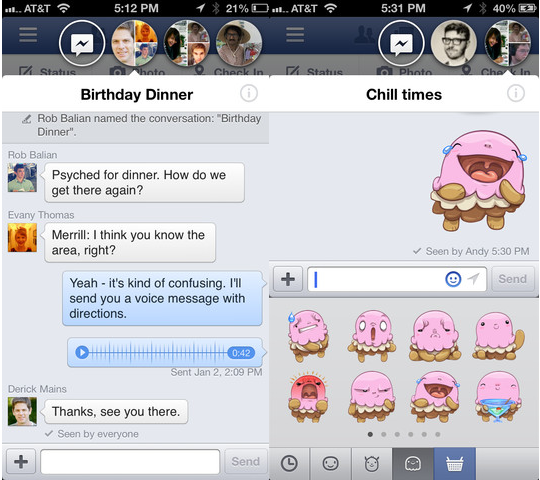
Task: Tap the Messenger chat head in the Birthday Dinner screen
Action: (x=82, y=43)
